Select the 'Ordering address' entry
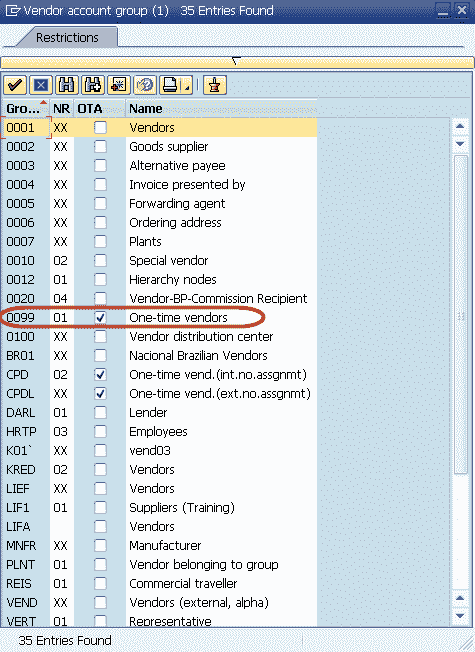The height and width of the screenshot is (652, 475). 175,222
